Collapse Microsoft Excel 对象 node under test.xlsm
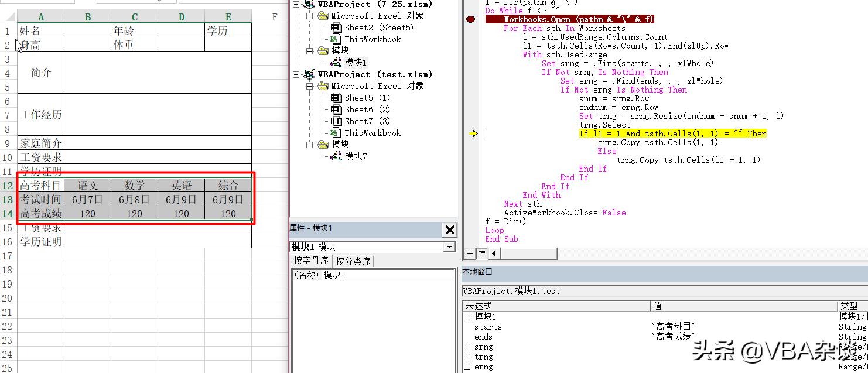The image size is (868, 373). [310, 86]
